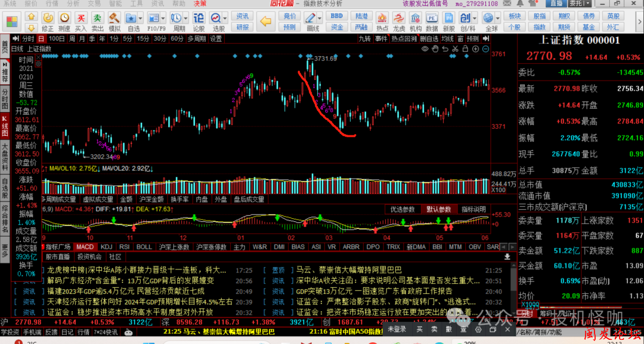Image resolution: width=644 pixels, height=344 pixels.
Task: Toggle the 事件 events overlay
Action: (x=380, y=39)
